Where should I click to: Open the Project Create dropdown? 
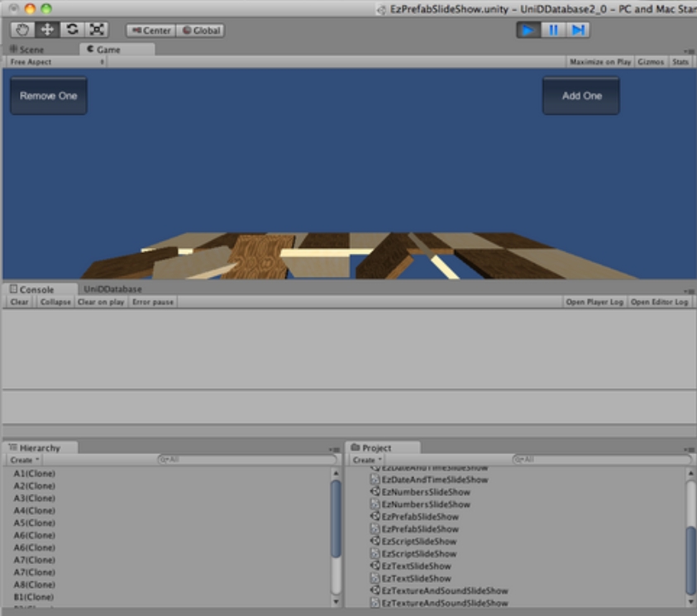367,460
